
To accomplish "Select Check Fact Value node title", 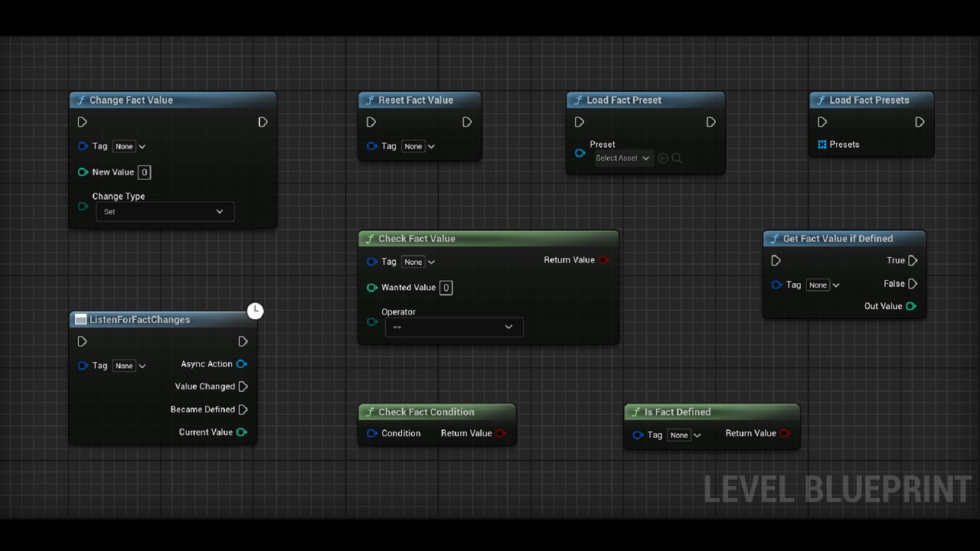I will [416, 239].
